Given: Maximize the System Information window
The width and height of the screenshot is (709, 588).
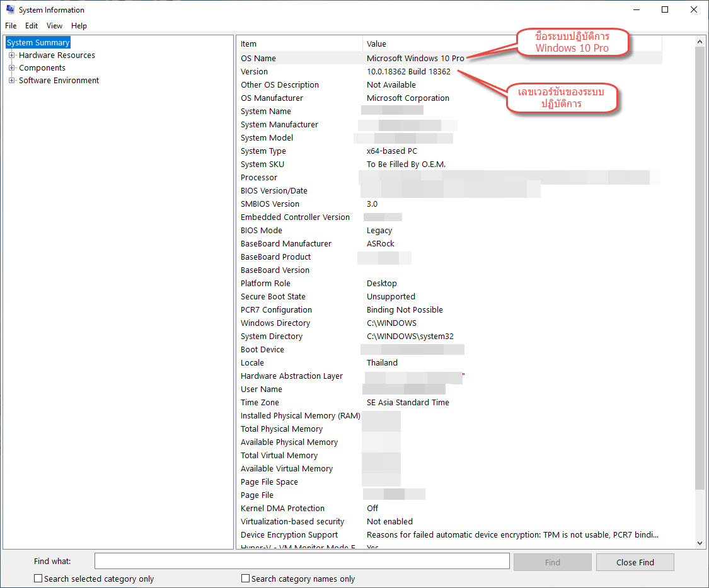Looking at the screenshot, I should 665,9.
